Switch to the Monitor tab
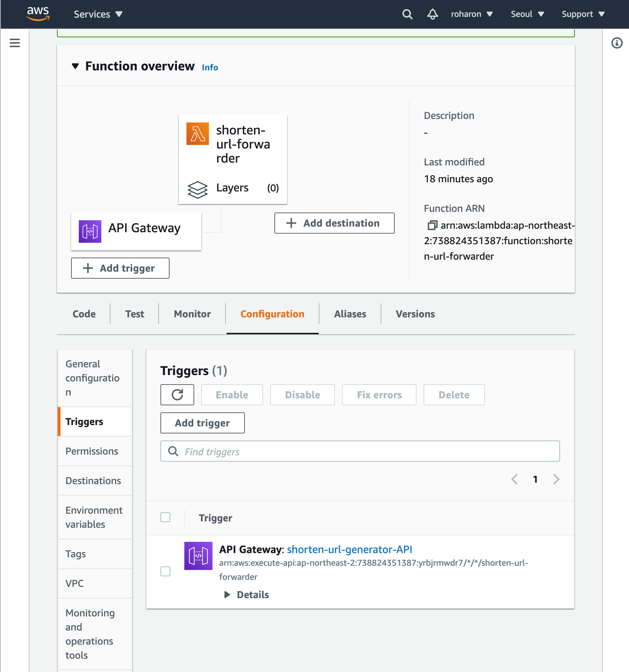Screen dimensions: 629x672 192,314
